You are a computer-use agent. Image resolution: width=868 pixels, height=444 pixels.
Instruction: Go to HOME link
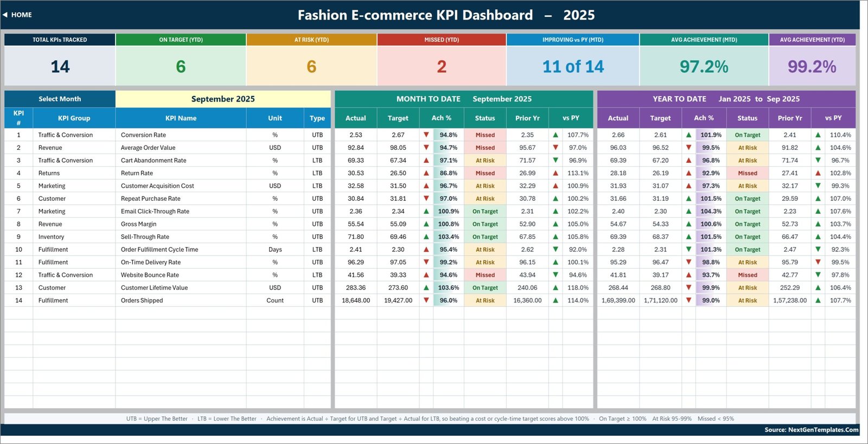pos(21,15)
